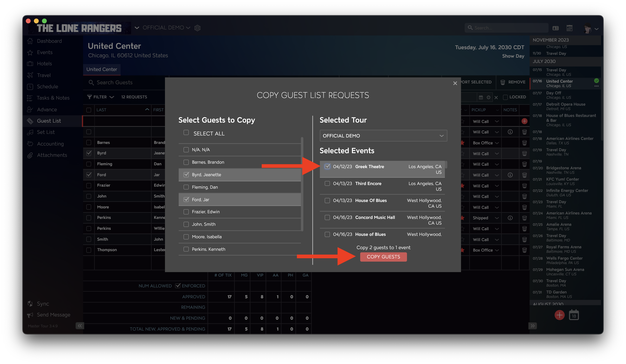
Task: Click the Send Message megaphone icon
Action: [30, 315]
